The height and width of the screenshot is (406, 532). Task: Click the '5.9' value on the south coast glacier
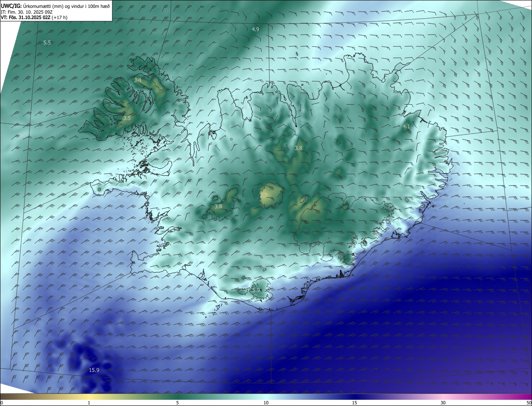tap(256, 290)
